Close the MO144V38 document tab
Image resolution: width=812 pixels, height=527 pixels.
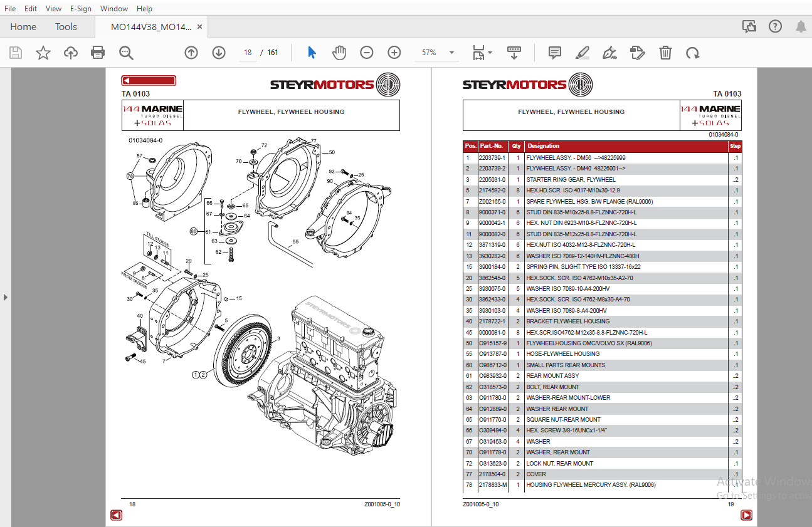pyautogui.click(x=199, y=27)
